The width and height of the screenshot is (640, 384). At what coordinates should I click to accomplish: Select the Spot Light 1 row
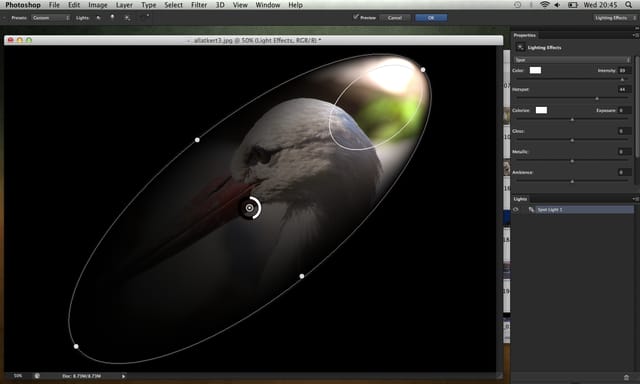point(573,209)
